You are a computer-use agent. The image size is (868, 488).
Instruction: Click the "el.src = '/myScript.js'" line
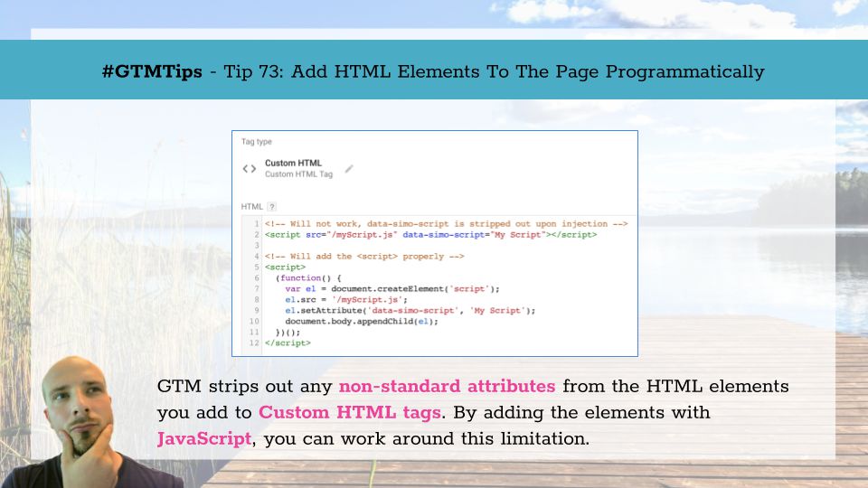coord(346,299)
